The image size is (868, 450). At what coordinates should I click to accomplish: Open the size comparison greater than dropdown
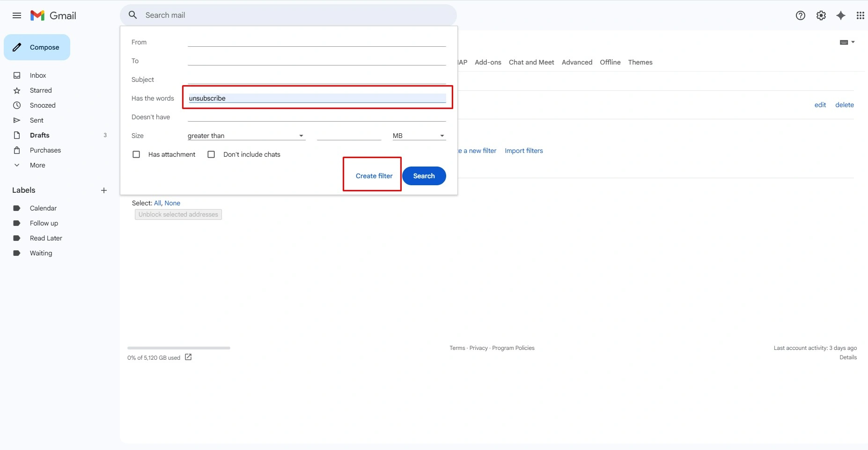click(x=246, y=136)
